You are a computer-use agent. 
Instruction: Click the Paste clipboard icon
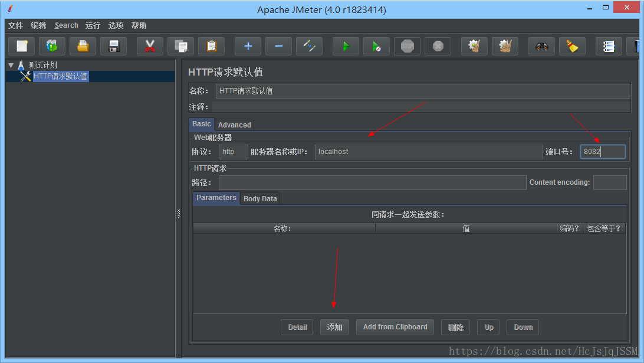212,46
